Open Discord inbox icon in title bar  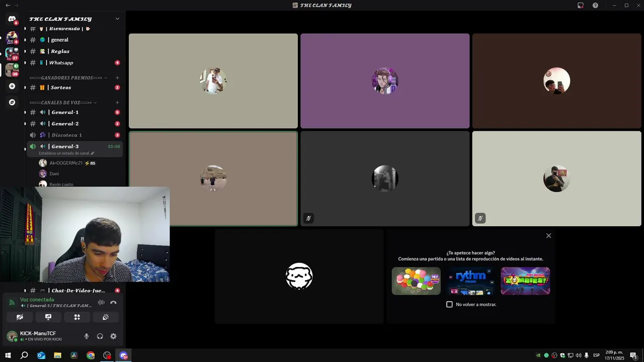tap(581, 6)
